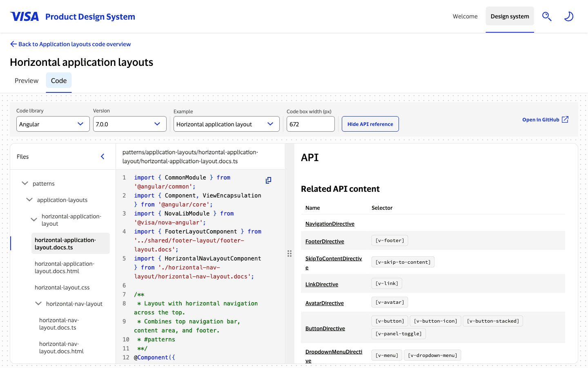Select the Code tab
588x368 pixels.
(x=59, y=81)
